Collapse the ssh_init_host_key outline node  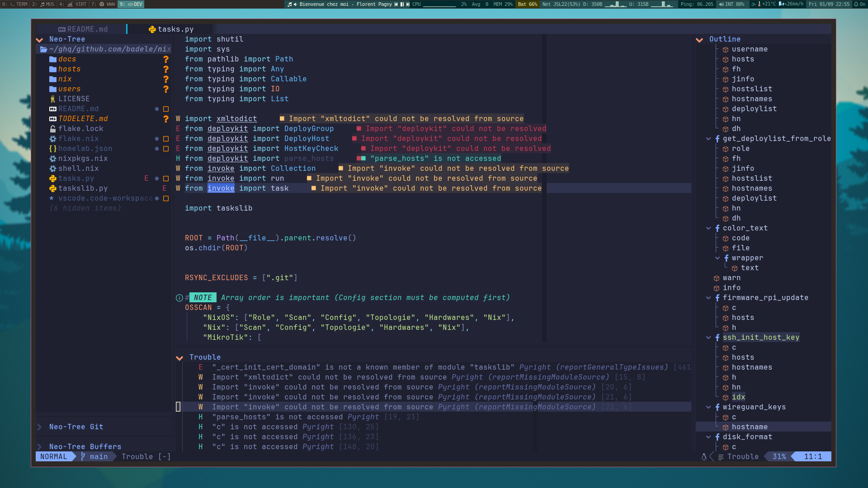pyautogui.click(x=708, y=338)
